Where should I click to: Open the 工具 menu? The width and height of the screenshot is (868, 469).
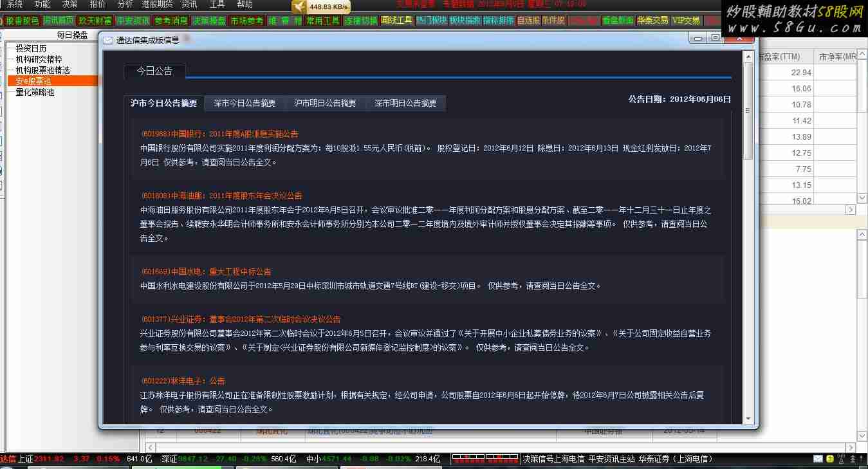click(217, 5)
